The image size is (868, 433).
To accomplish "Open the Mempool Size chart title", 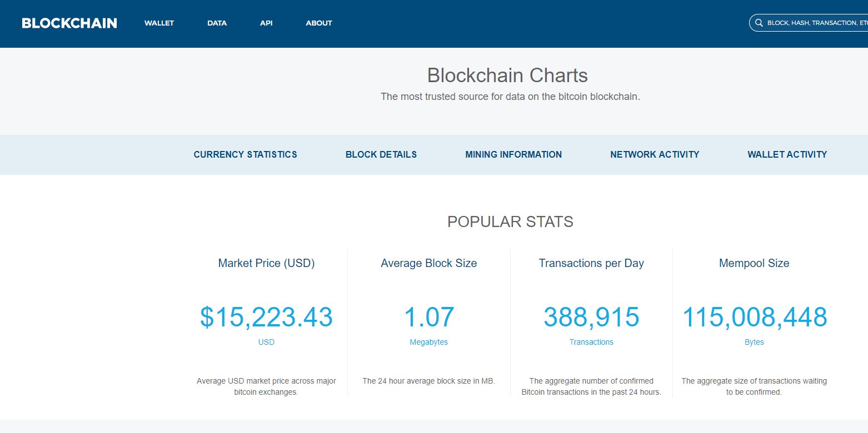I will 754,263.
